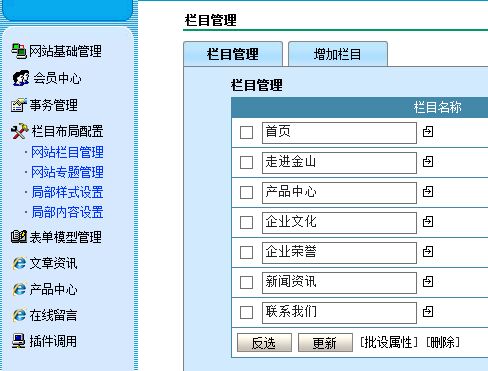Click into the 走进金山 name field
This screenshot has width=488, height=371.
(339, 163)
